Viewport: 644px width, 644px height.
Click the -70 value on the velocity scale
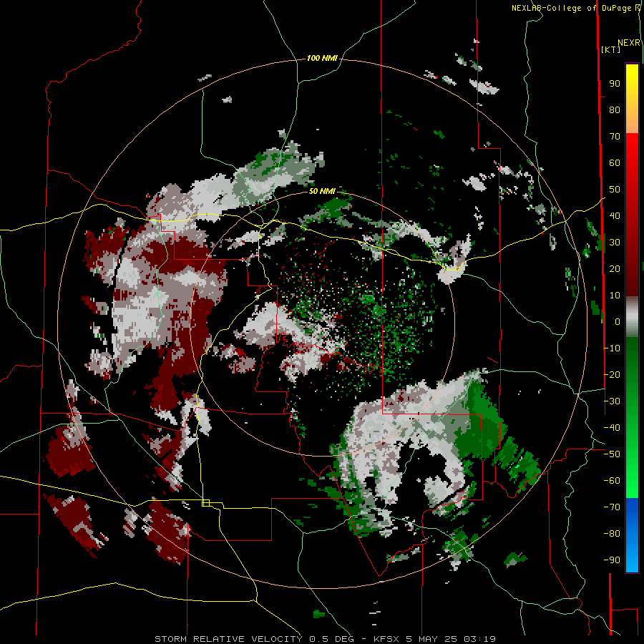[612, 507]
